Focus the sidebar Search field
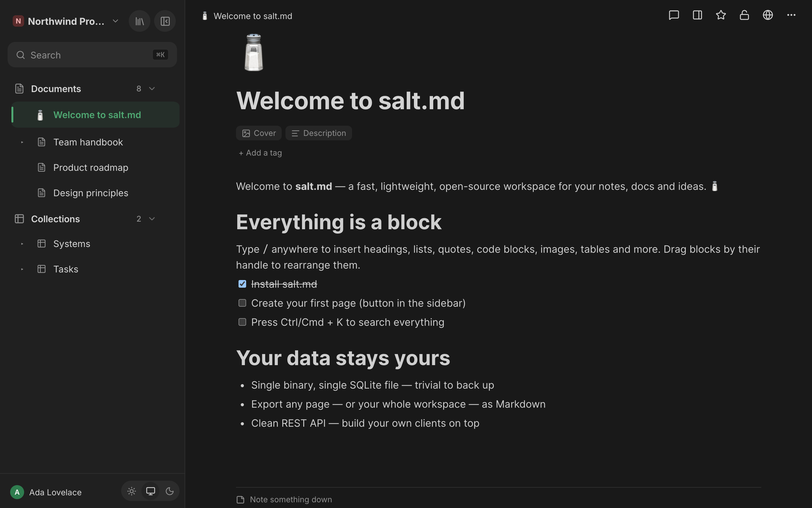This screenshot has height=508, width=812. [x=92, y=55]
